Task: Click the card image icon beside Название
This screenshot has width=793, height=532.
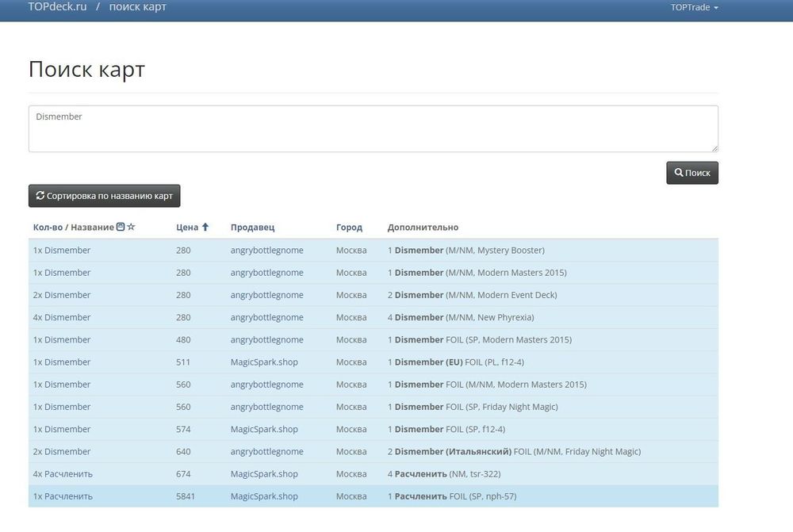Action: (x=121, y=228)
